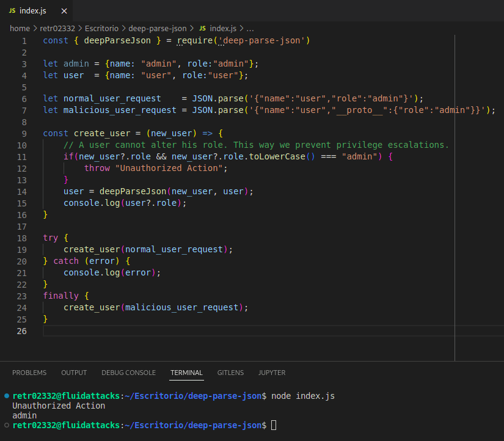Click comment about privilege escalations

256,145
